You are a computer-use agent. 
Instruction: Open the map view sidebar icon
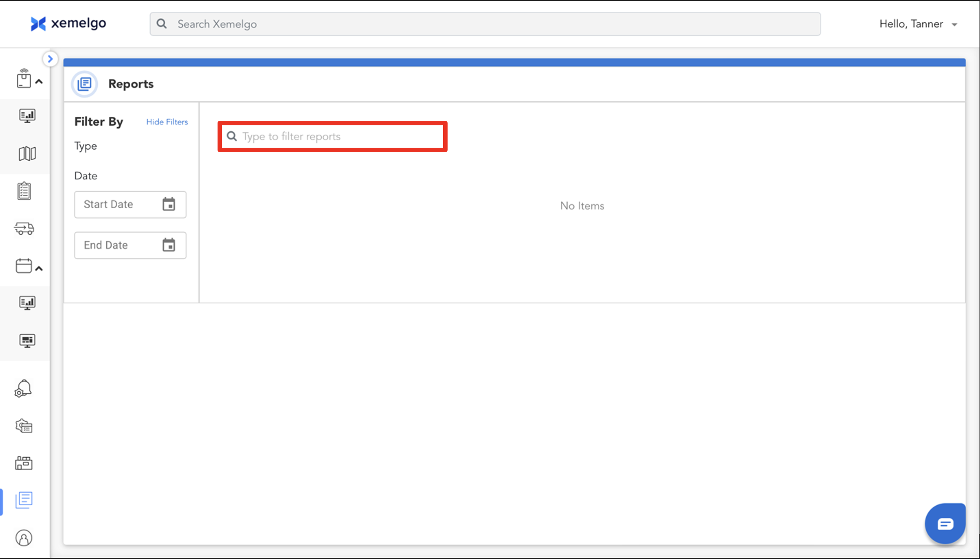coord(27,154)
